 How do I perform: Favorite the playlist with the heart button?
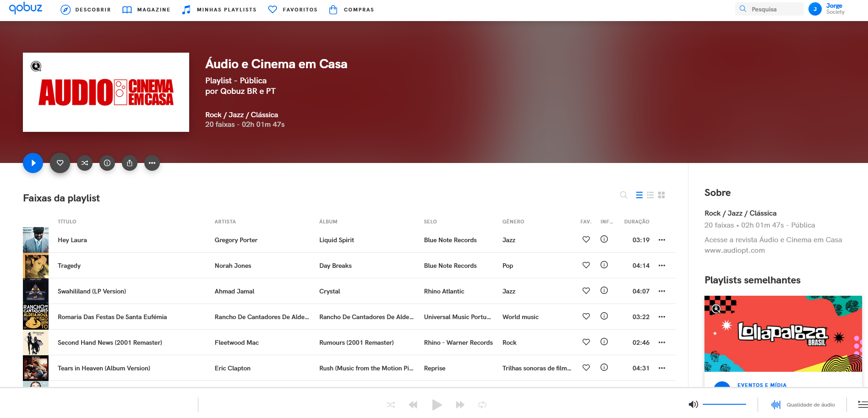(x=60, y=163)
